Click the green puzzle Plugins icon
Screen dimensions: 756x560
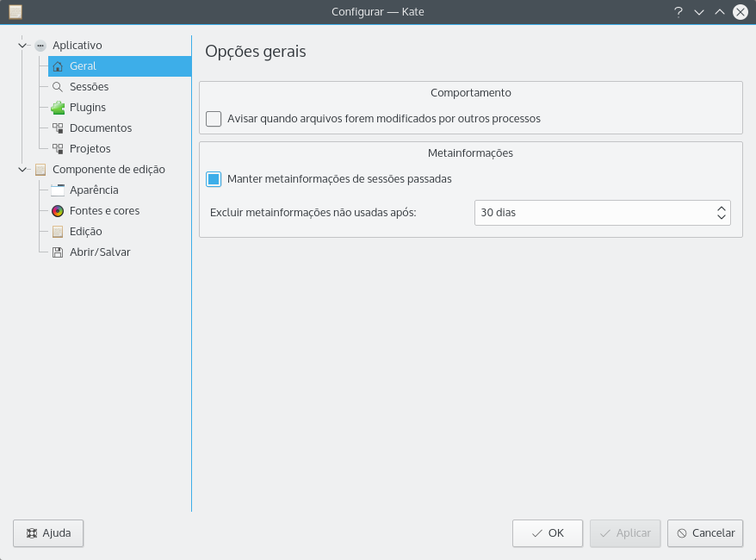pyautogui.click(x=58, y=108)
